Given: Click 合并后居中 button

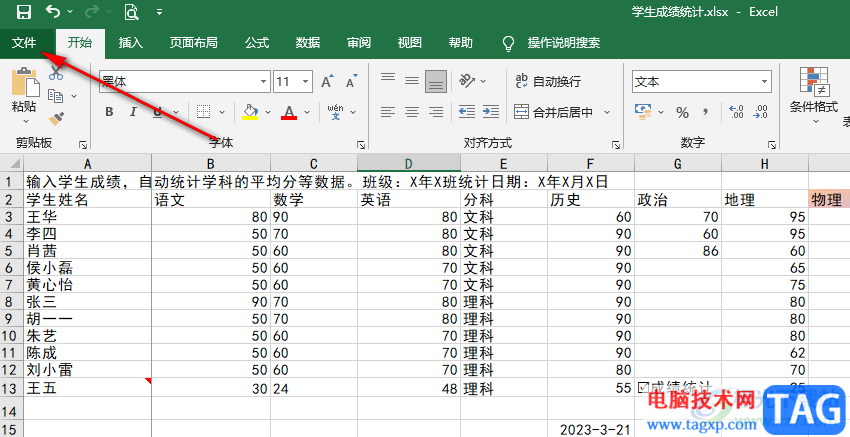Looking at the screenshot, I should click(x=553, y=112).
